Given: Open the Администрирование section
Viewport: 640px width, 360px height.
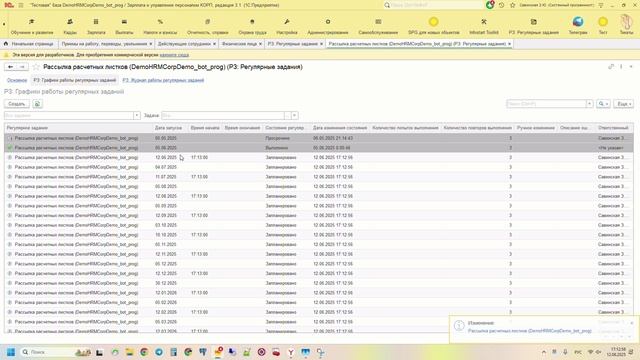Looking at the screenshot, I should [x=328, y=26].
